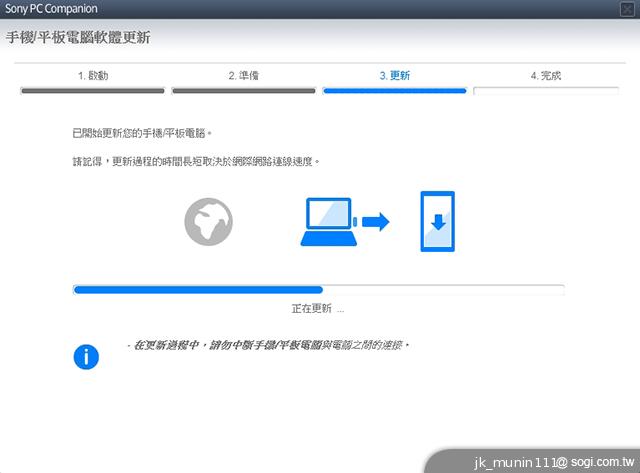Click the blue bar under step 3
This screenshot has height=473, width=640.
coord(394,91)
